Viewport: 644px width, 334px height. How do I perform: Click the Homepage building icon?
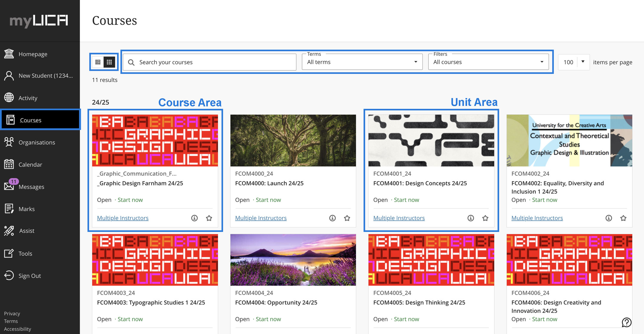[x=9, y=54]
